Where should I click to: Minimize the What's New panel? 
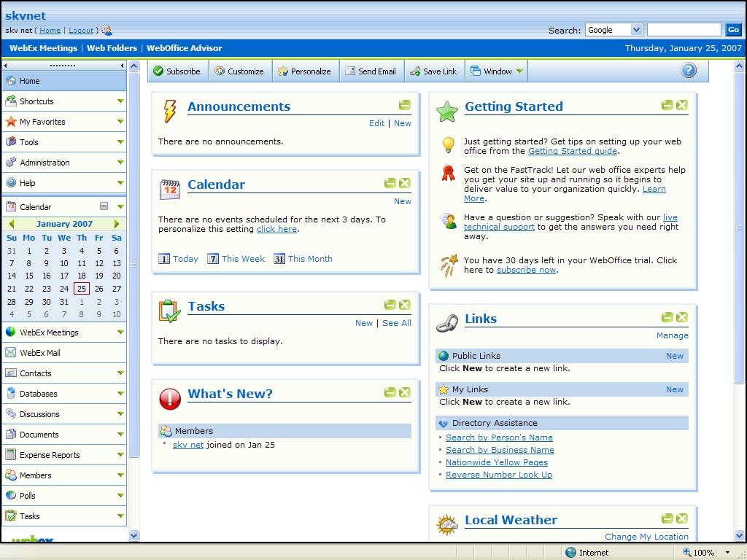(x=390, y=392)
